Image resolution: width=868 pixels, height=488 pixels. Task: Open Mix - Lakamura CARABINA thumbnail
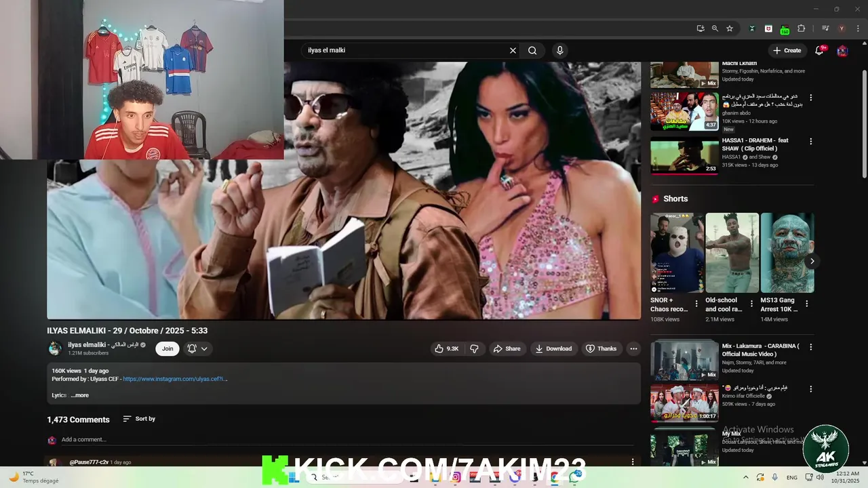pyautogui.click(x=684, y=360)
